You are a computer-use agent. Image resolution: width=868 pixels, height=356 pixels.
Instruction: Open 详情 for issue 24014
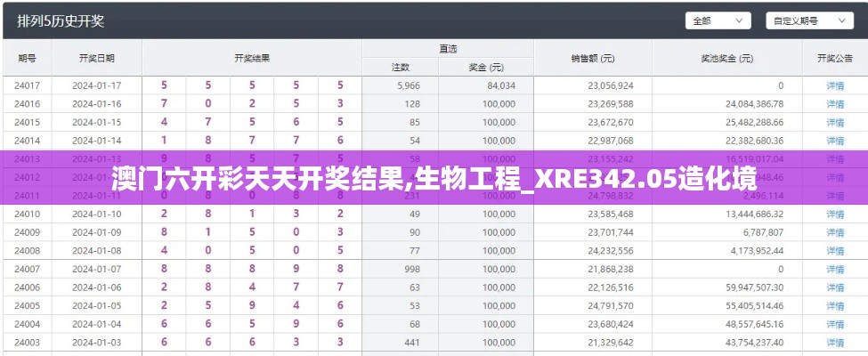[834, 141]
